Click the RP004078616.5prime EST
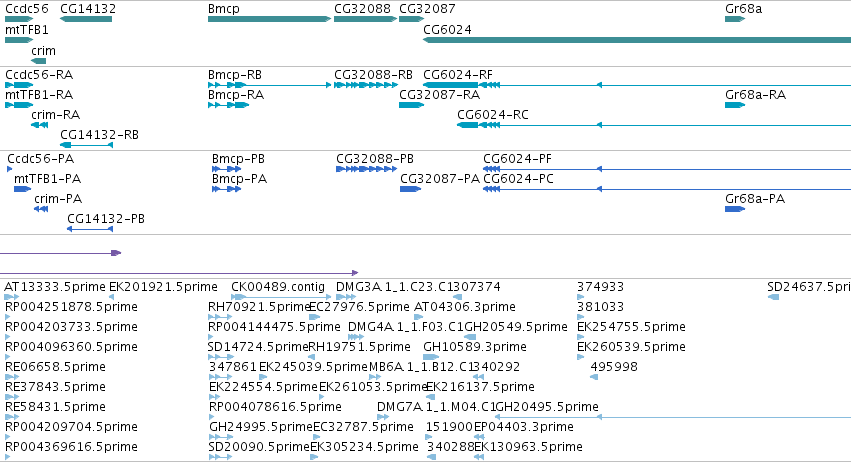This screenshot has width=851, height=462. point(212,417)
